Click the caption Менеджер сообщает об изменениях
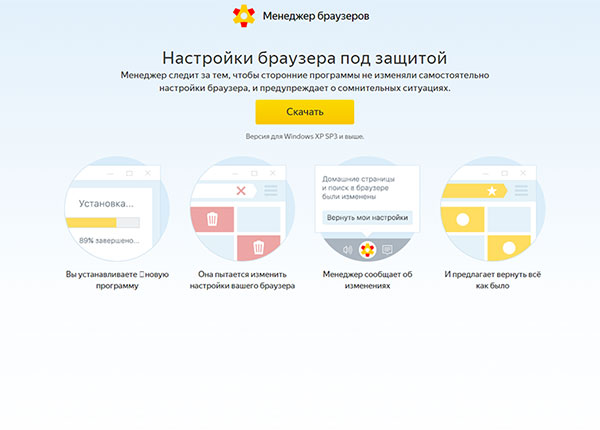600x430 pixels. pyautogui.click(x=367, y=280)
